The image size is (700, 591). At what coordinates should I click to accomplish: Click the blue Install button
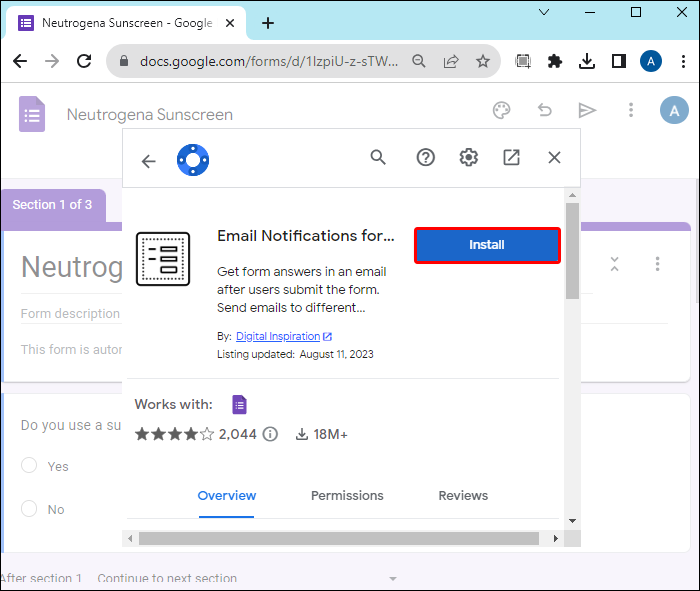point(487,245)
